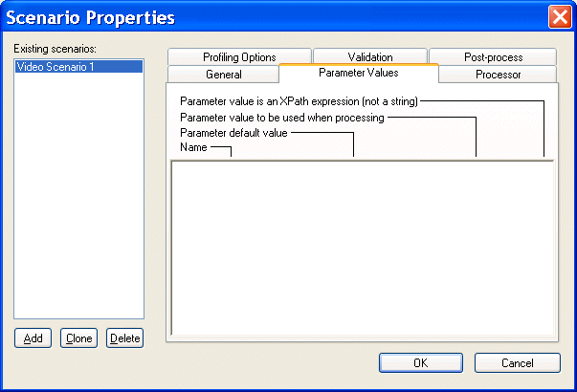Confirm changes with the OK button
Screen dimensions: 577x392
420,363
